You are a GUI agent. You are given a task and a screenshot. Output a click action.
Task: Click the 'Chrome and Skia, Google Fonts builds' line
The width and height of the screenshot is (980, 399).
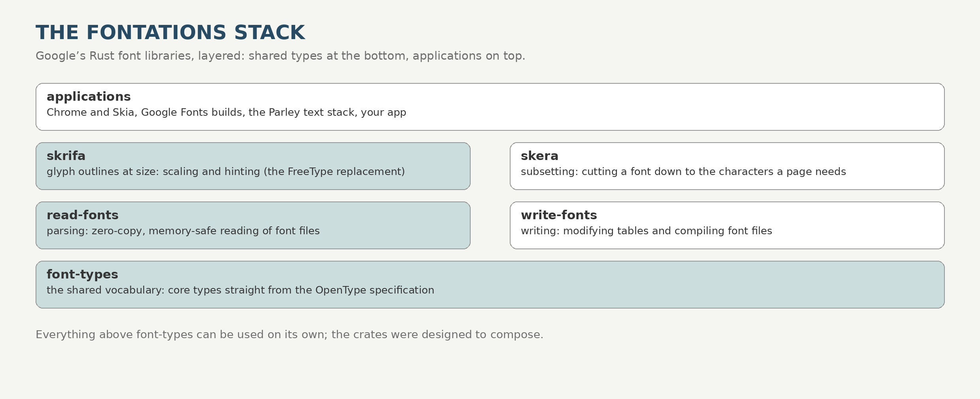pyautogui.click(x=226, y=112)
